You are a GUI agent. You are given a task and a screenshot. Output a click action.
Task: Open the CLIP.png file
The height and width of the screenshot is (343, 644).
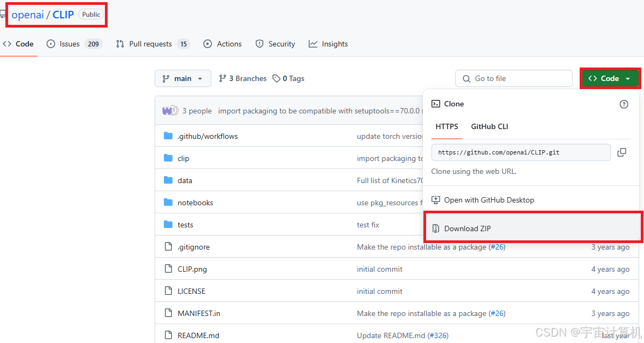click(x=192, y=269)
